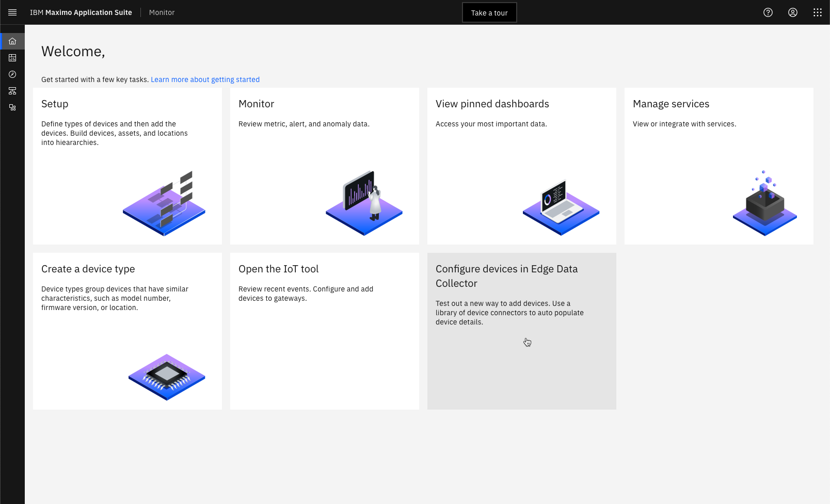The width and height of the screenshot is (830, 504).
Task: Click the Home icon in sidebar
Action: pyautogui.click(x=12, y=41)
